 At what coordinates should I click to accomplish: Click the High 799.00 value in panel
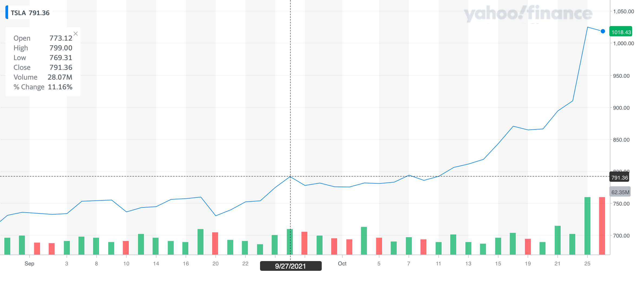(x=61, y=48)
